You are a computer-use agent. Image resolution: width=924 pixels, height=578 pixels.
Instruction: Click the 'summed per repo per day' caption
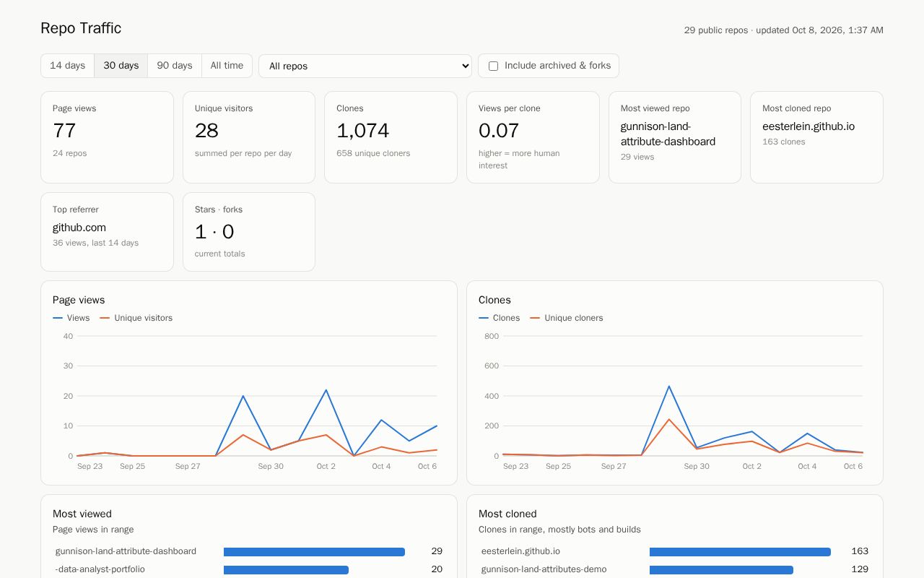coord(243,153)
